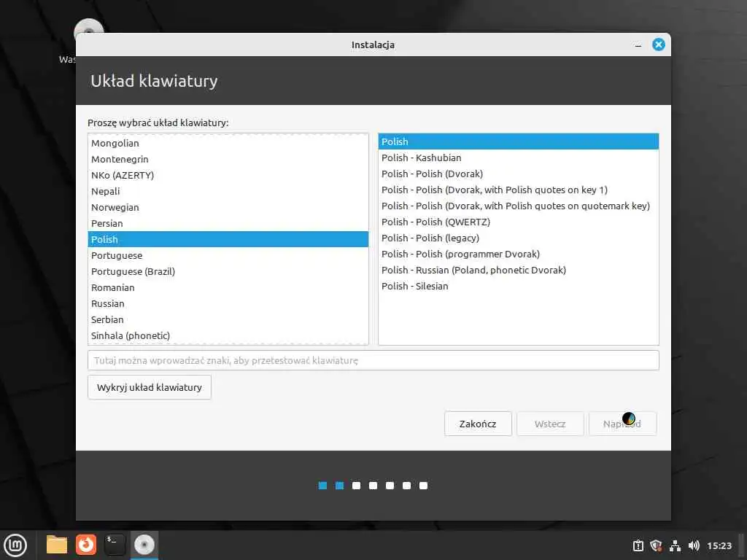Open the network connection tray icon
747x560 pixels.
pos(675,545)
